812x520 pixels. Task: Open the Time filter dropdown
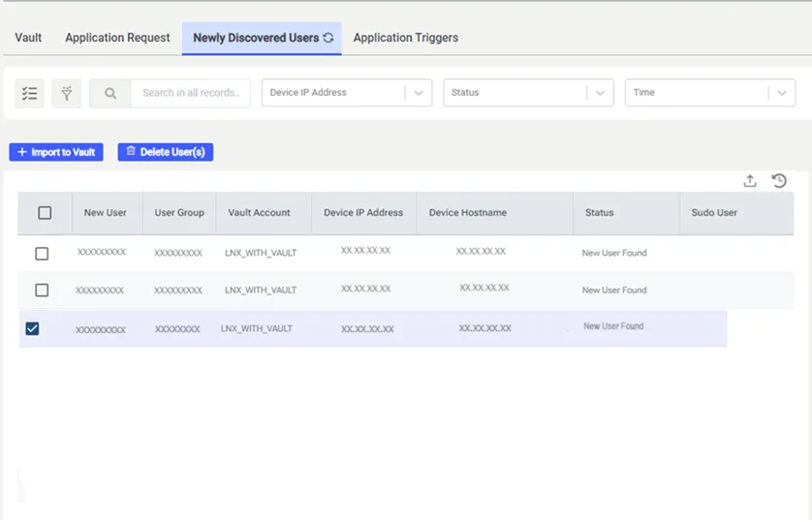(x=710, y=93)
